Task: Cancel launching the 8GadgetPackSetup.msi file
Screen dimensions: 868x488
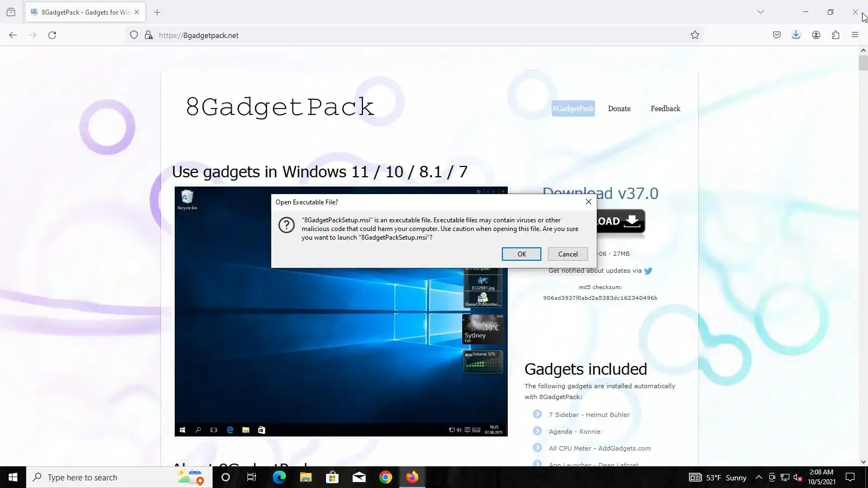Action: (x=568, y=254)
